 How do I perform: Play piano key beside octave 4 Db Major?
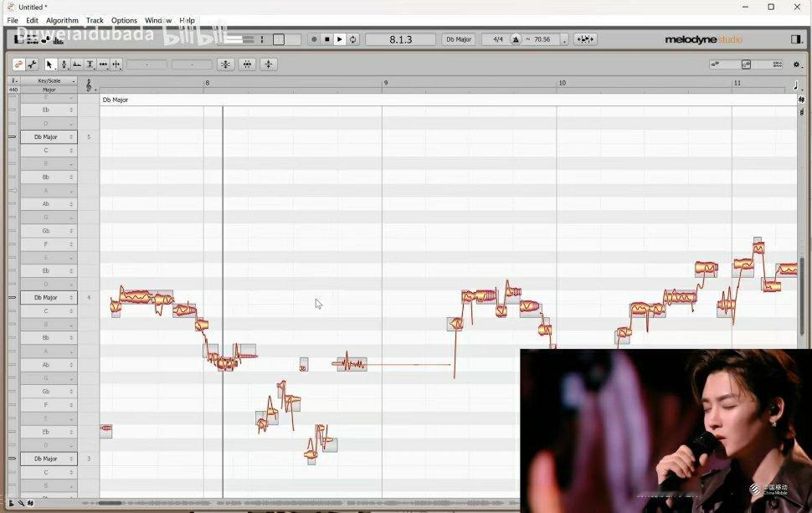[13, 298]
